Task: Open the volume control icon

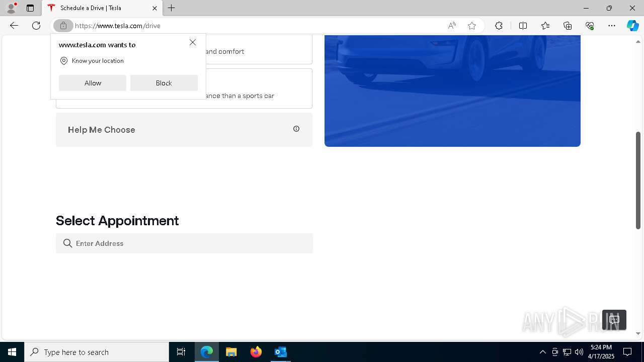Action: pyautogui.click(x=579, y=352)
